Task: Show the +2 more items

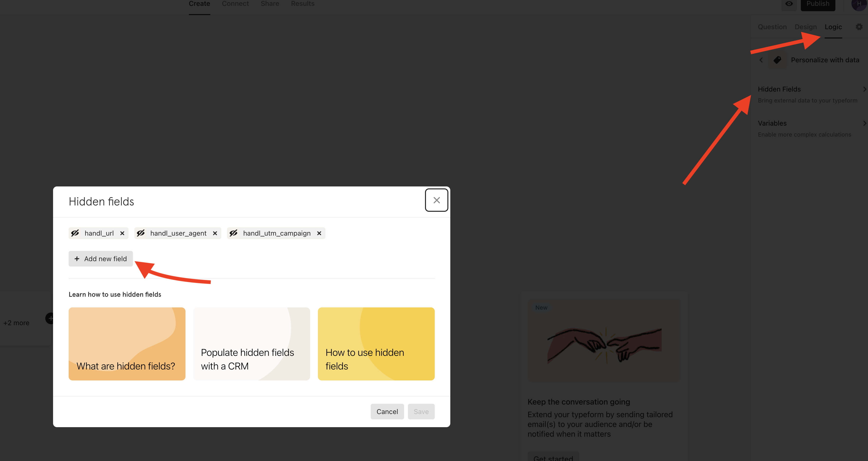Action: tap(16, 323)
